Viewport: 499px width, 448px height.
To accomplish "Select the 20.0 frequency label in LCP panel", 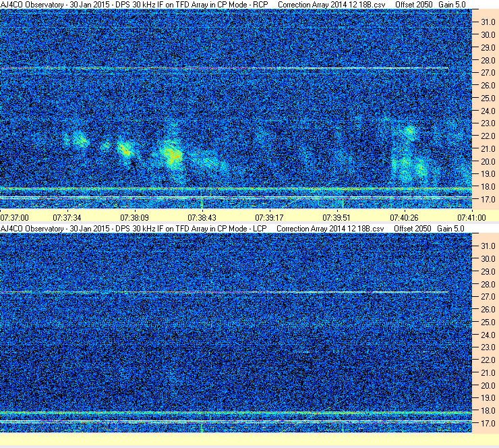I will pyautogui.click(x=488, y=385).
